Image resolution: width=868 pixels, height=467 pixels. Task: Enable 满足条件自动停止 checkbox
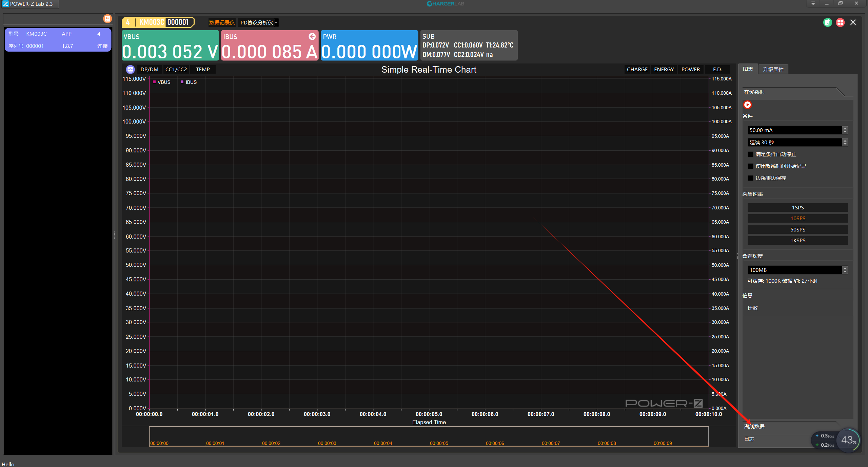coord(751,154)
